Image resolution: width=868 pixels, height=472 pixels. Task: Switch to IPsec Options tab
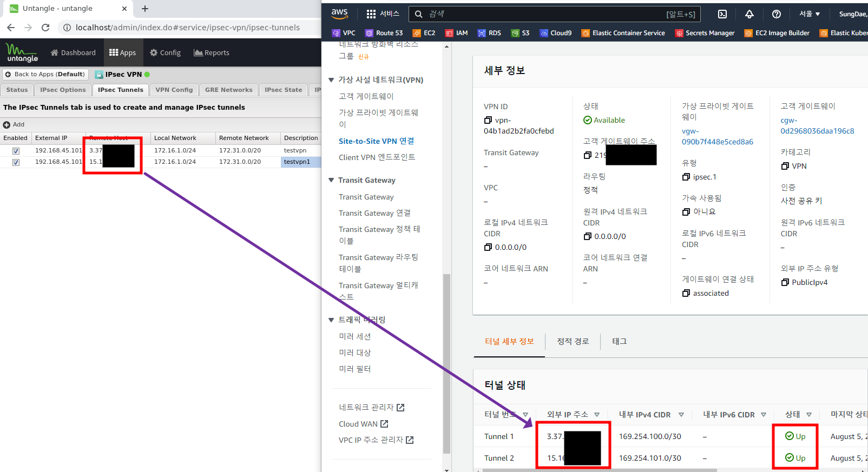[x=63, y=90]
